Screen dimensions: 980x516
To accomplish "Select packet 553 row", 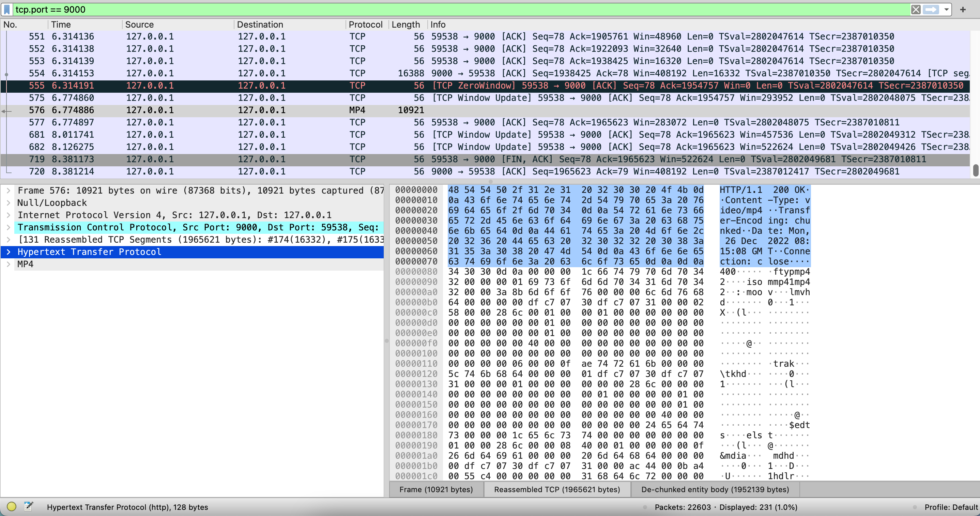I will point(485,61).
